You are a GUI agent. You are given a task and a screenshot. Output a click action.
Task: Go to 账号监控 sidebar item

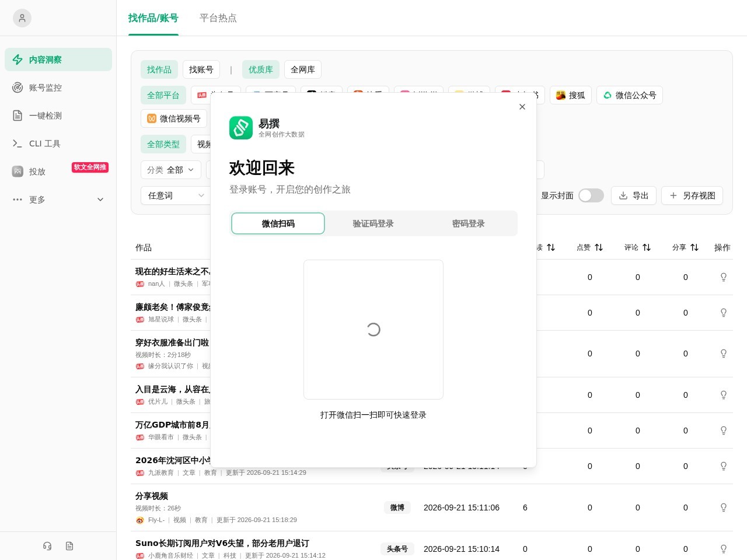[x=58, y=87]
